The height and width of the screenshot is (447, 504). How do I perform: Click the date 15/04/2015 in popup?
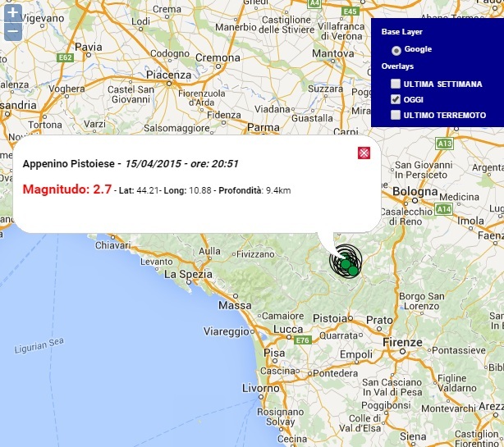pos(153,164)
